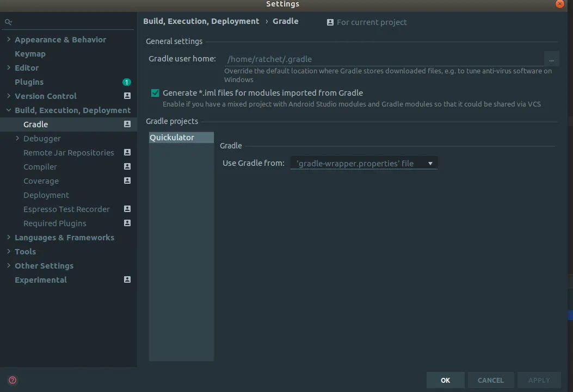Image resolution: width=573 pixels, height=392 pixels.
Task: Click the project icon beside Version Control
Action: point(127,96)
